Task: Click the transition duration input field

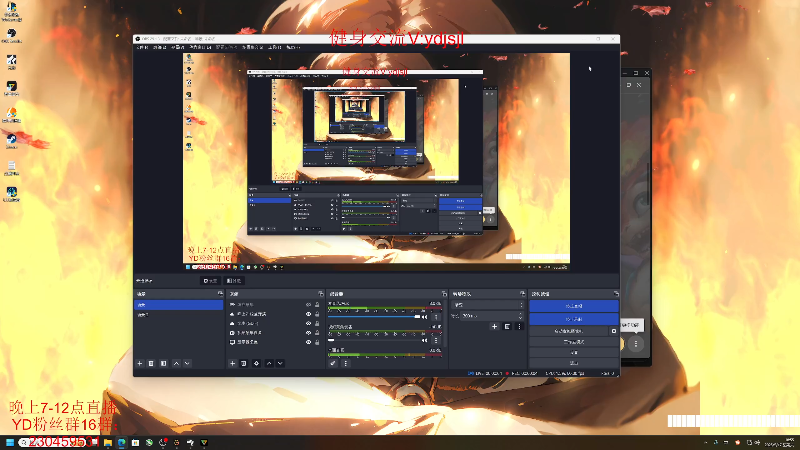Action: 489,316
